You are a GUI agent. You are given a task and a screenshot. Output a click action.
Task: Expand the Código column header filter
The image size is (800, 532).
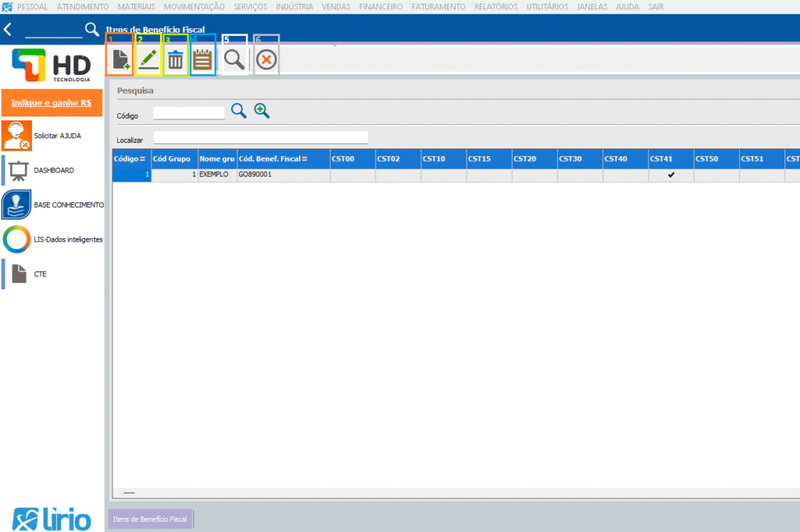(142, 159)
